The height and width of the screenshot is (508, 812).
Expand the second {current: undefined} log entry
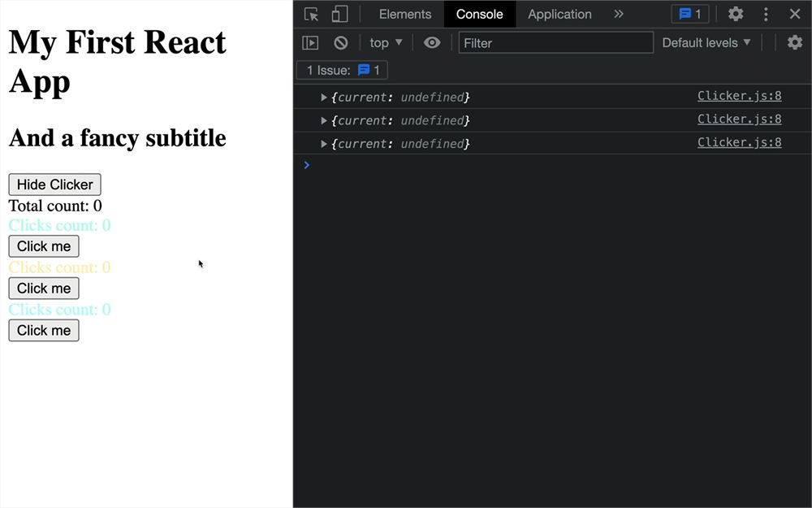[324, 120]
